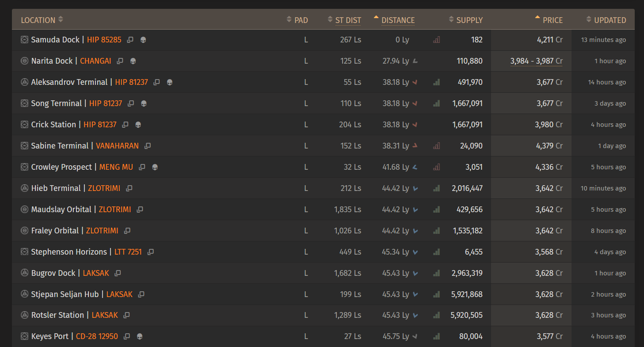Open Narita Dock station page
The width and height of the screenshot is (644, 347).
coord(52,61)
